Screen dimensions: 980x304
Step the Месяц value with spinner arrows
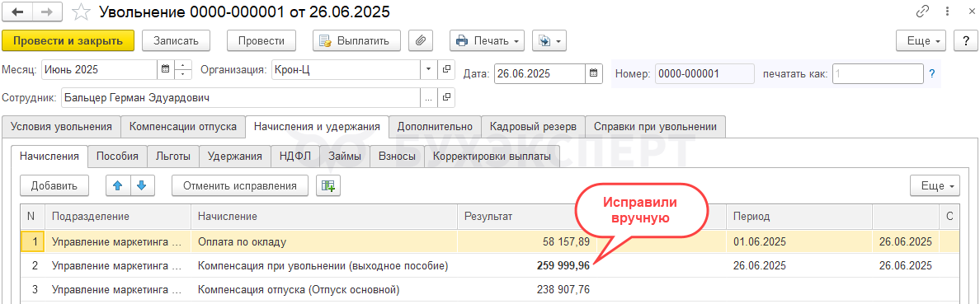tap(182, 69)
